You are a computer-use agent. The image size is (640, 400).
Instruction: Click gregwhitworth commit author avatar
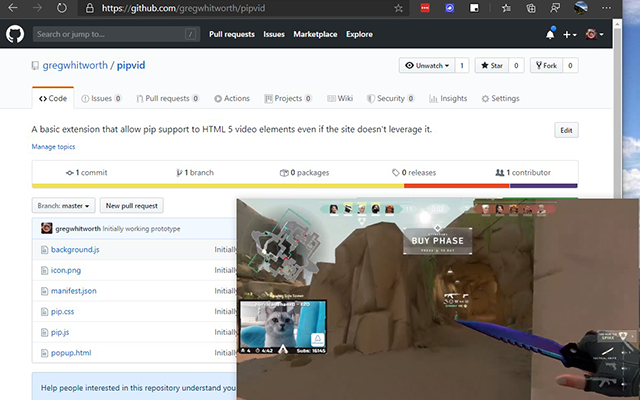(x=47, y=228)
